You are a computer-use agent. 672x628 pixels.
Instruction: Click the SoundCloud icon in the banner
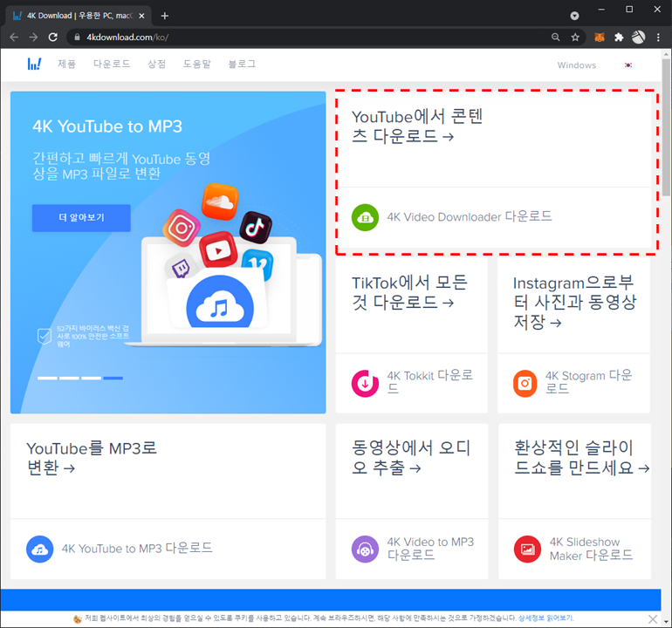coord(220,201)
